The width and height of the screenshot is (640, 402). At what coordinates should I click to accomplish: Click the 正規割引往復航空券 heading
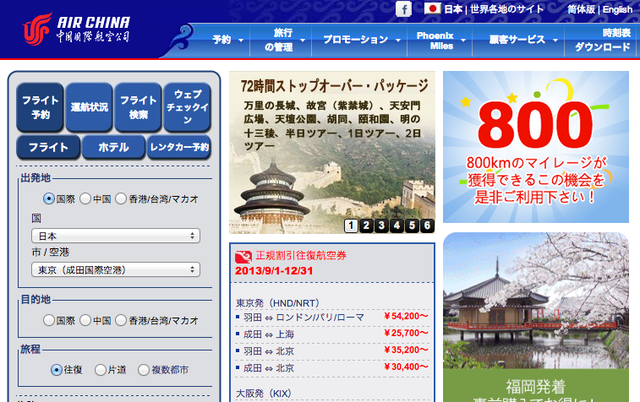coord(301,255)
